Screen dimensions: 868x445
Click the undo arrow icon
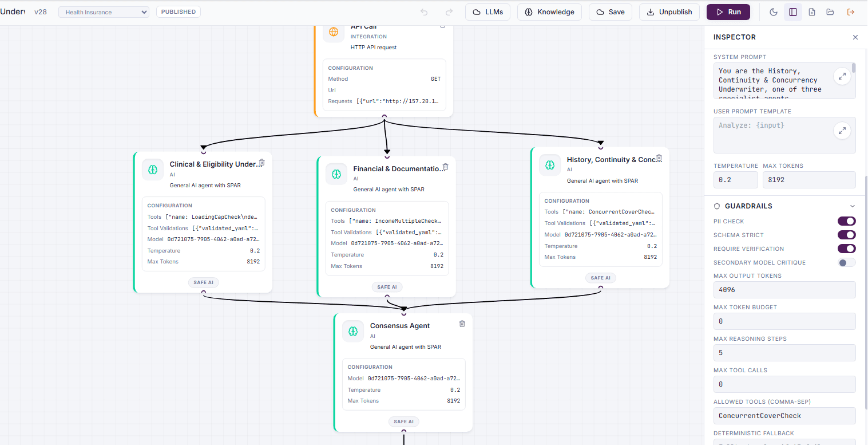click(x=424, y=12)
